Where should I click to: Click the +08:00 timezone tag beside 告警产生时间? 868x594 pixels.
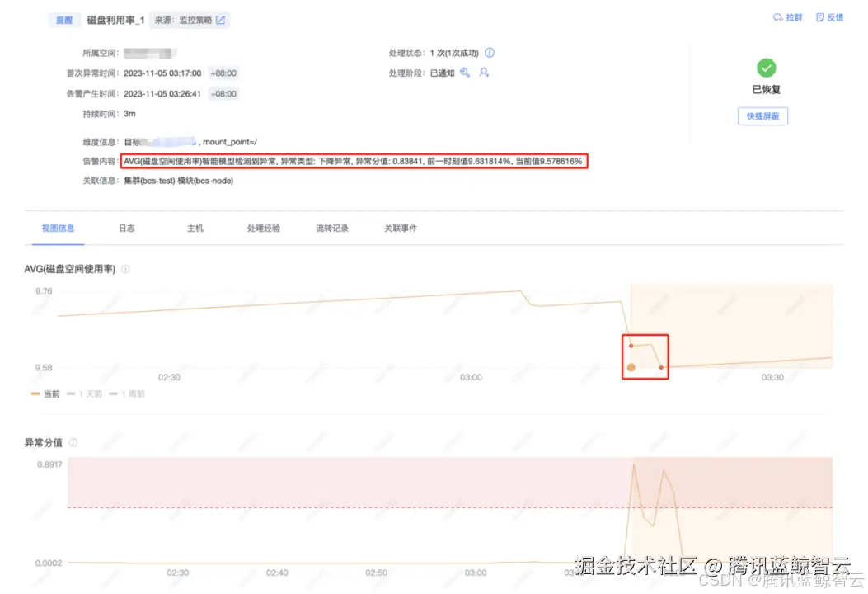(223, 94)
